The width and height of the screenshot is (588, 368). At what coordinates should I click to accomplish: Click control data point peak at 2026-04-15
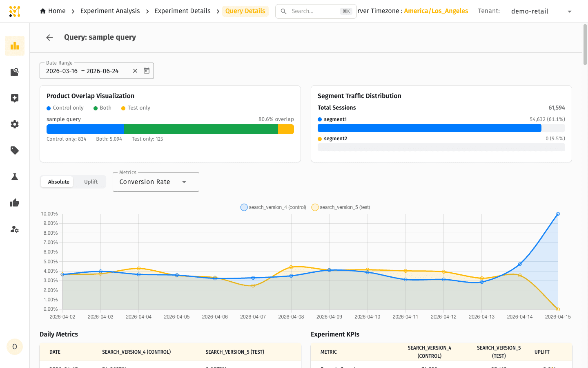click(x=558, y=214)
